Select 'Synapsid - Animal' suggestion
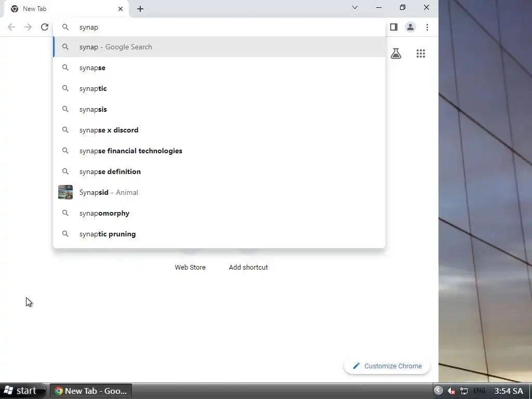This screenshot has height=399, width=532. click(219, 192)
